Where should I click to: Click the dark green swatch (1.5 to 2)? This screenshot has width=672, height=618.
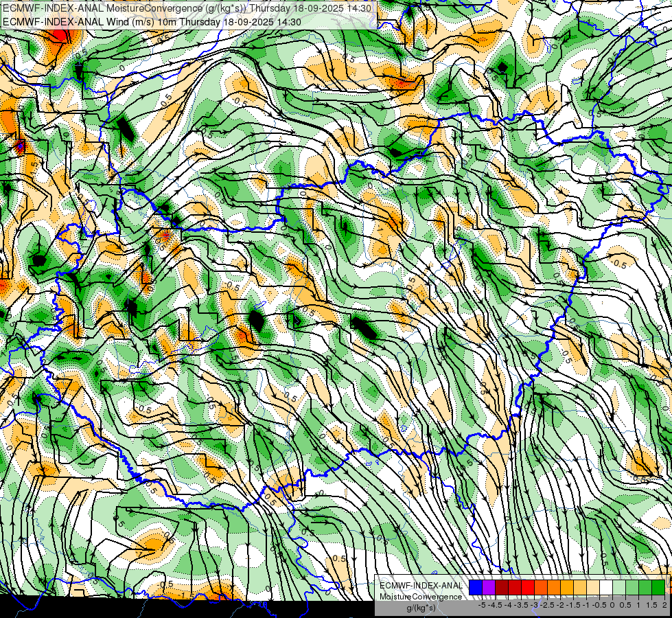(x=658, y=588)
